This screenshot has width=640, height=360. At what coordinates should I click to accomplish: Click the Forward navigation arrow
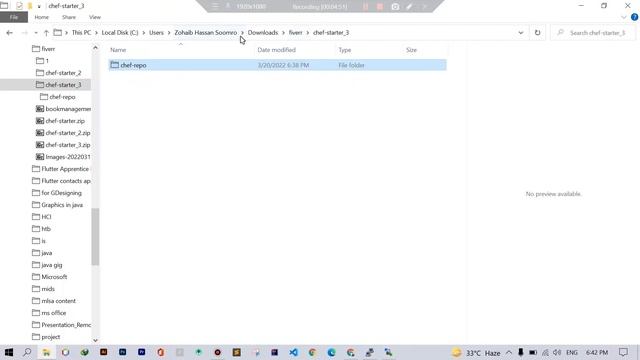24,33
